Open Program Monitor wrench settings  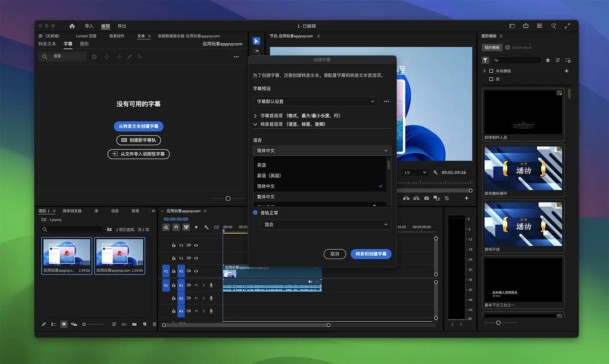435,172
